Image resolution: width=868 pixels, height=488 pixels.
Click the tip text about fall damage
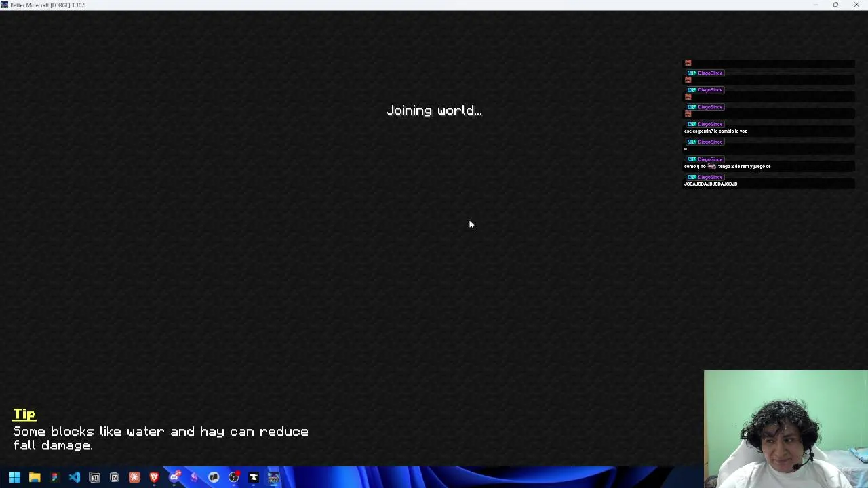coord(161,439)
